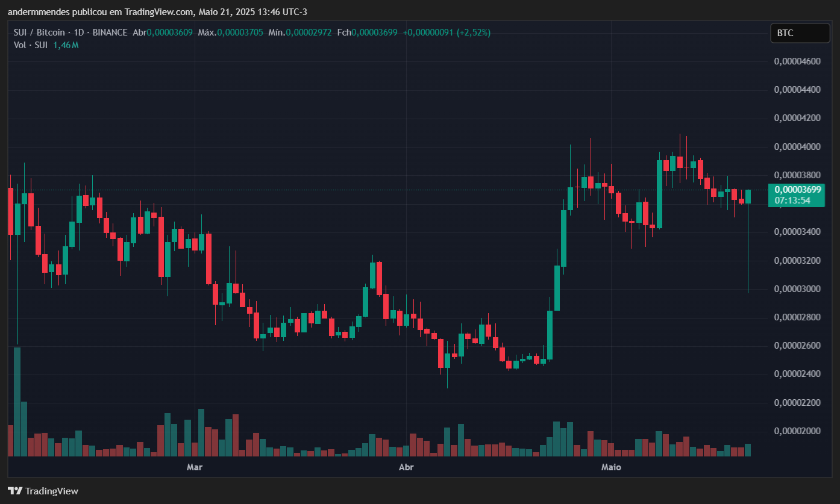Click the 0,00003000 price scale label
This screenshot has height=504, width=840.
coord(798,289)
